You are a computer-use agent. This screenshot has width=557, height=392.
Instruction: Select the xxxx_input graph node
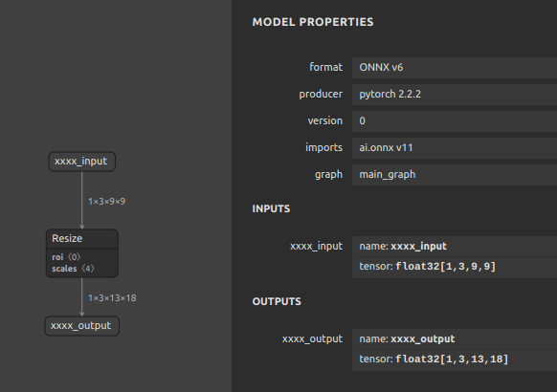(x=82, y=162)
